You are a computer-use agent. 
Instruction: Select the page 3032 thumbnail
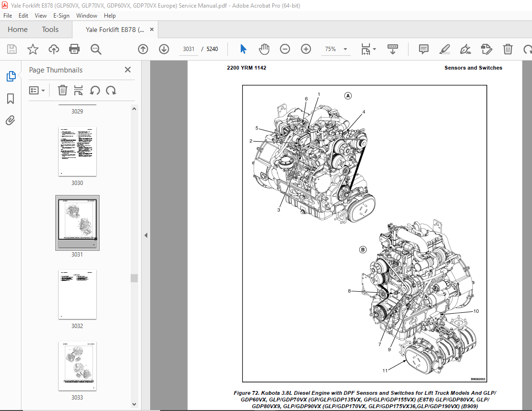(x=77, y=295)
